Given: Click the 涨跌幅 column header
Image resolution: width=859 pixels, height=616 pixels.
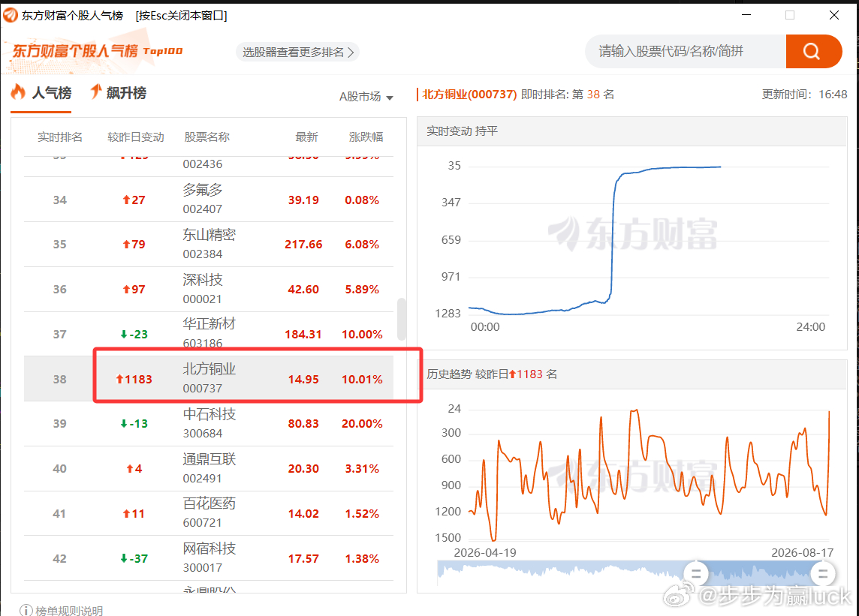Looking at the screenshot, I should tap(366, 137).
